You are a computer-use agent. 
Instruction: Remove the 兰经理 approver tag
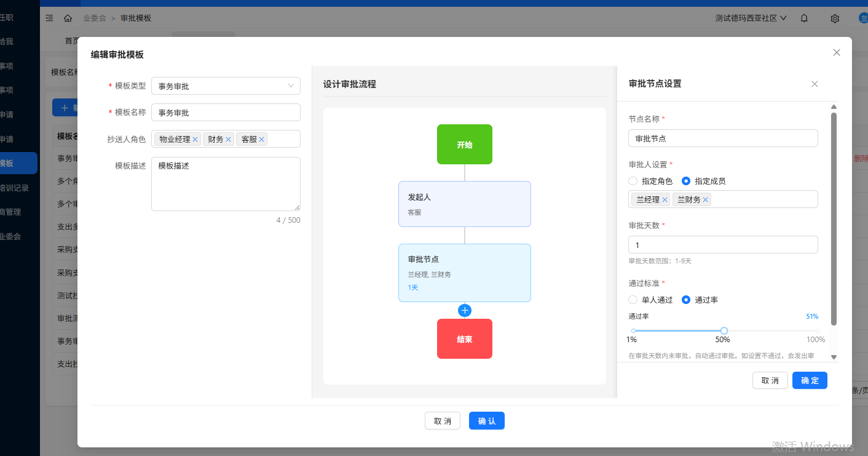point(665,200)
